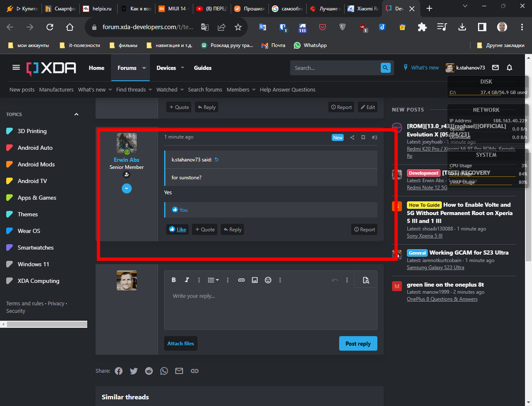Screen dimensions: 532x406
Task: Insert a link in reply editor
Action: pos(241,280)
